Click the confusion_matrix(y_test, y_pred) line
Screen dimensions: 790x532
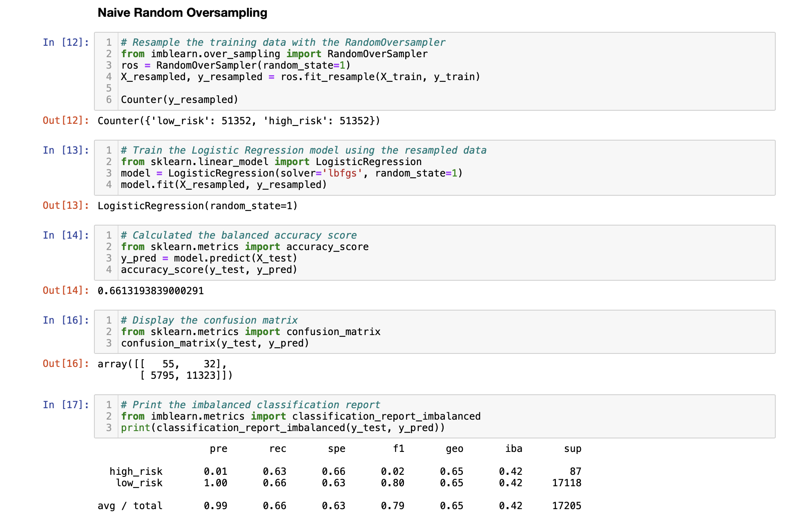(215, 343)
